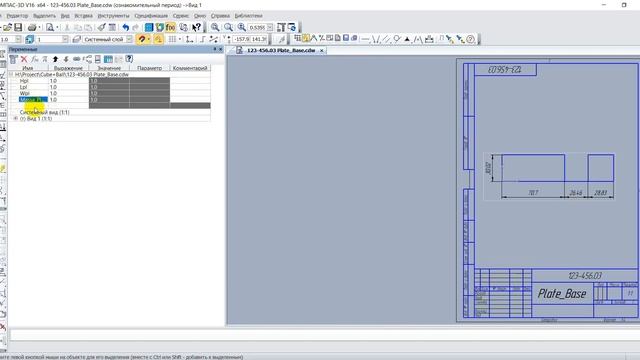Viewport: 640px width, 360px height.
Task: Toggle the magnet snap button
Action: click(142, 39)
